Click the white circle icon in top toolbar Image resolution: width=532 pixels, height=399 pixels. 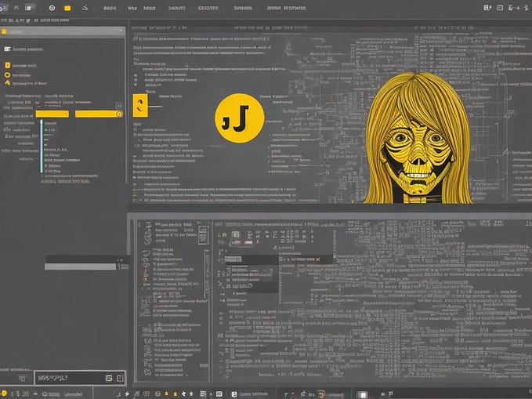tap(52, 8)
